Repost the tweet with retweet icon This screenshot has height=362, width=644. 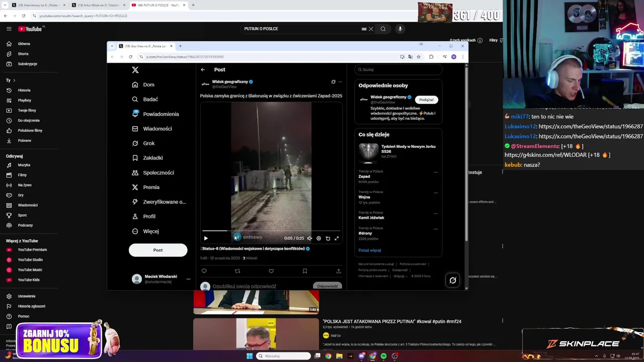pyautogui.click(x=237, y=271)
